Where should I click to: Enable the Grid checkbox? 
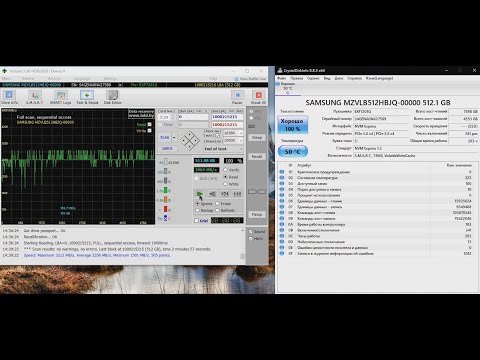pyautogui.click(x=197, y=221)
